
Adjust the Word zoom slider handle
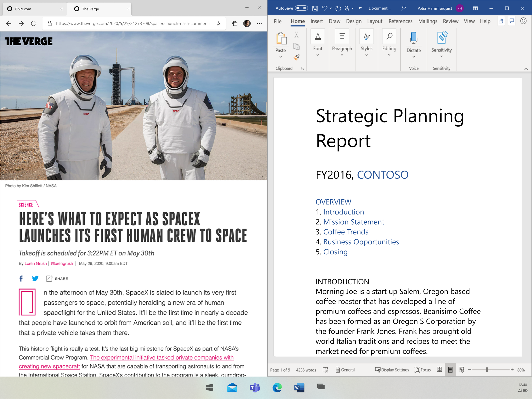487,370
